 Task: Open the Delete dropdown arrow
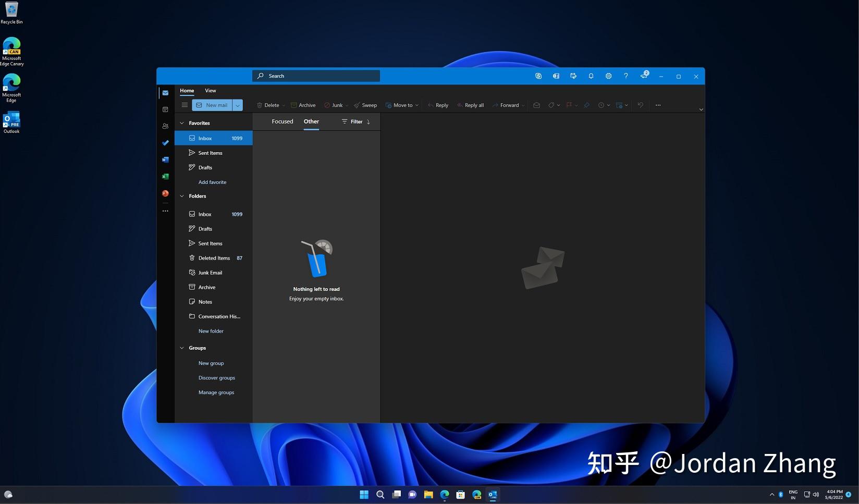point(284,105)
